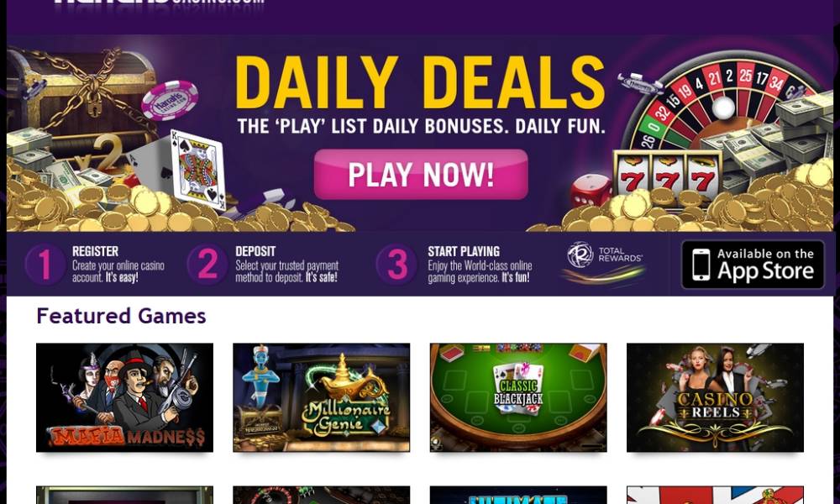Select the step 3 Start Playing circle icon
The width and height of the screenshot is (840, 504).
pos(397,264)
